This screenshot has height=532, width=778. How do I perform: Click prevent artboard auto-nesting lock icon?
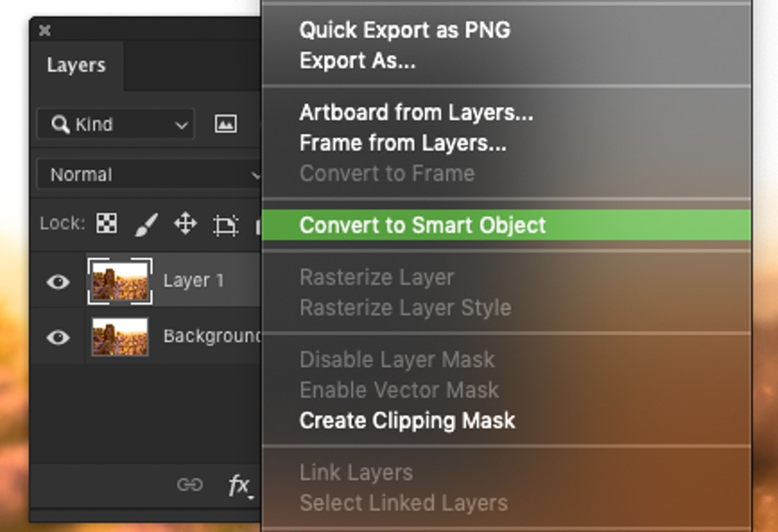pos(225,225)
